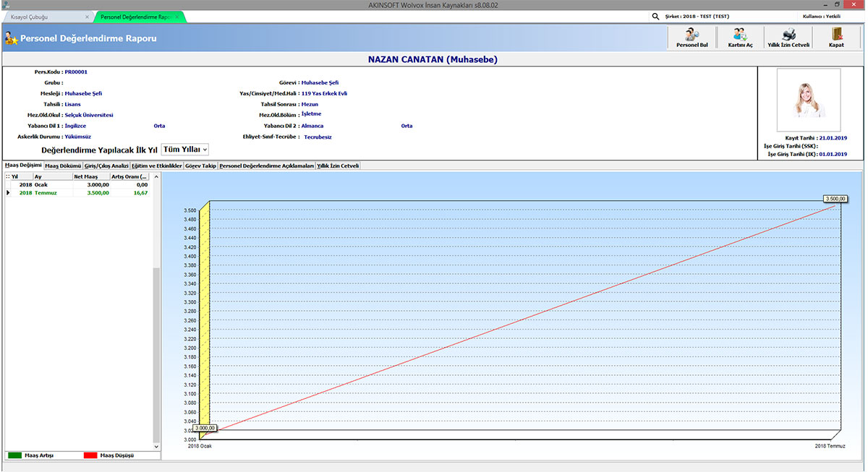Click the employee photo thumbnail

808,100
